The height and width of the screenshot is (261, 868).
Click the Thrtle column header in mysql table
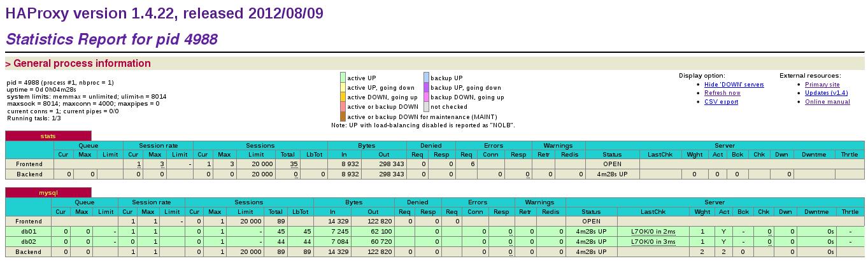tap(850, 212)
